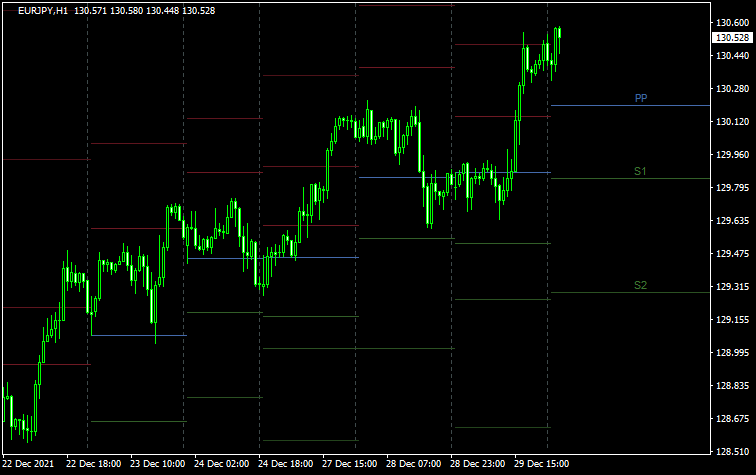Viewport: 756px width, 475px height.
Task: Click the 129.635 price axis label
Action: [732, 221]
